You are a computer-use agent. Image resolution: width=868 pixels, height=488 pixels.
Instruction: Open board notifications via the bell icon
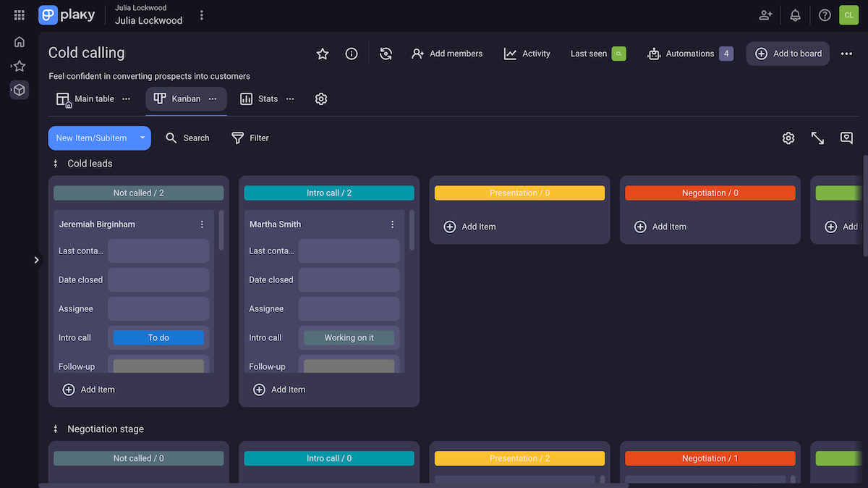click(x=795, y=14)
